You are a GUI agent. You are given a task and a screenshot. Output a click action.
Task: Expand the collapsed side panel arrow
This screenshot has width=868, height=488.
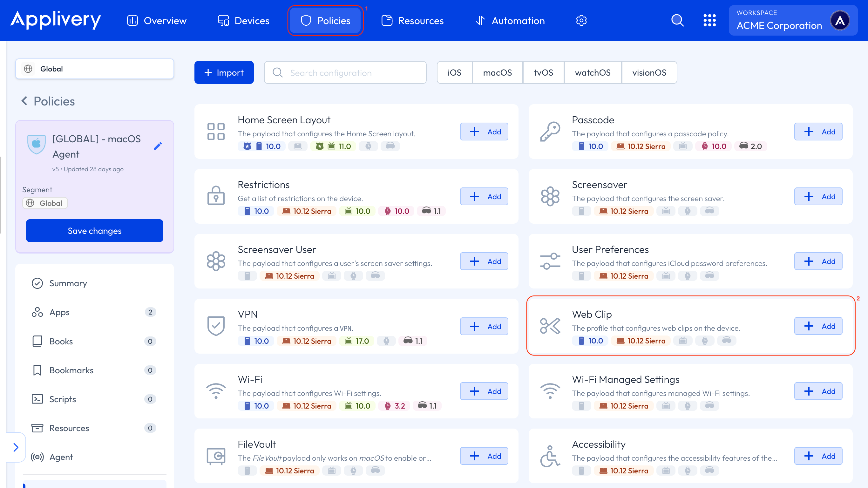point(16,447)
